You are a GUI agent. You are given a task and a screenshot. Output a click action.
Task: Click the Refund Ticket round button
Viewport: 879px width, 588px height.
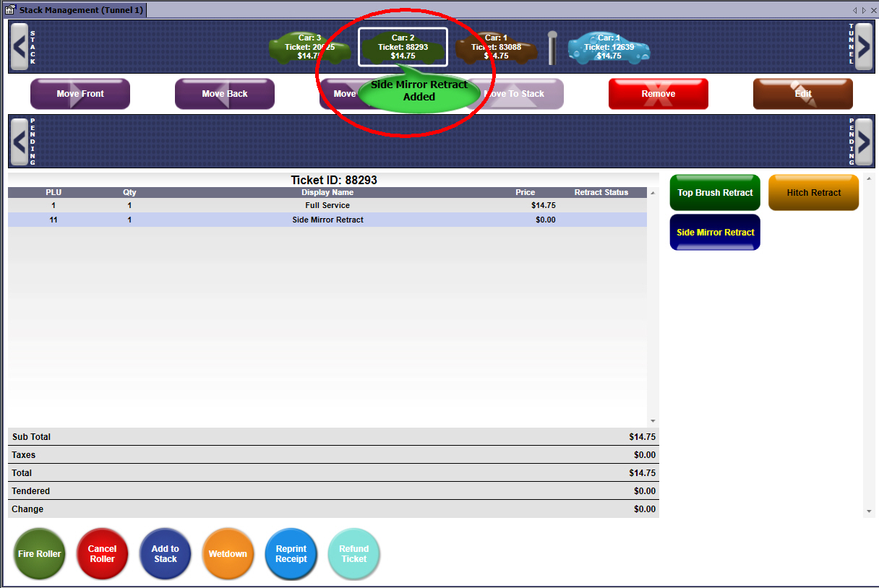point(353,554)
